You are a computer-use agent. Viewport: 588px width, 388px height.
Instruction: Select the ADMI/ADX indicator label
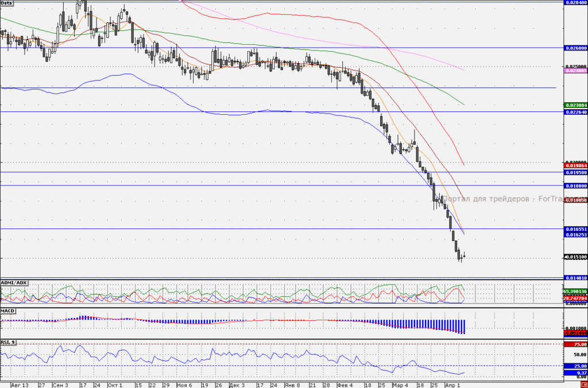click(x=14, y=282)
